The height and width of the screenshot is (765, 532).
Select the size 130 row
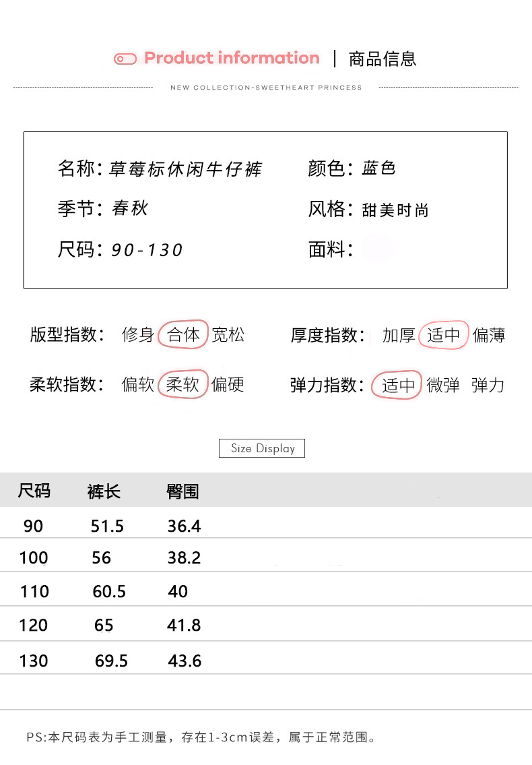coord(34,661)
